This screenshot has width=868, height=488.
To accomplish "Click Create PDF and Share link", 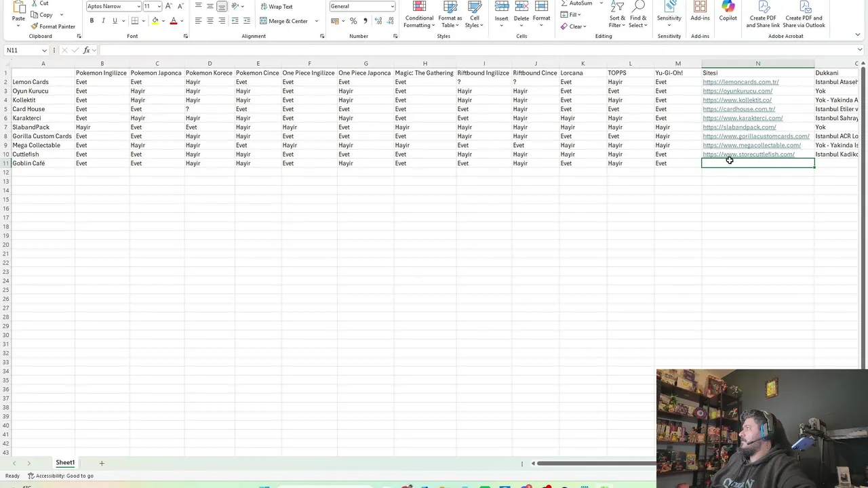I will 763,15.
